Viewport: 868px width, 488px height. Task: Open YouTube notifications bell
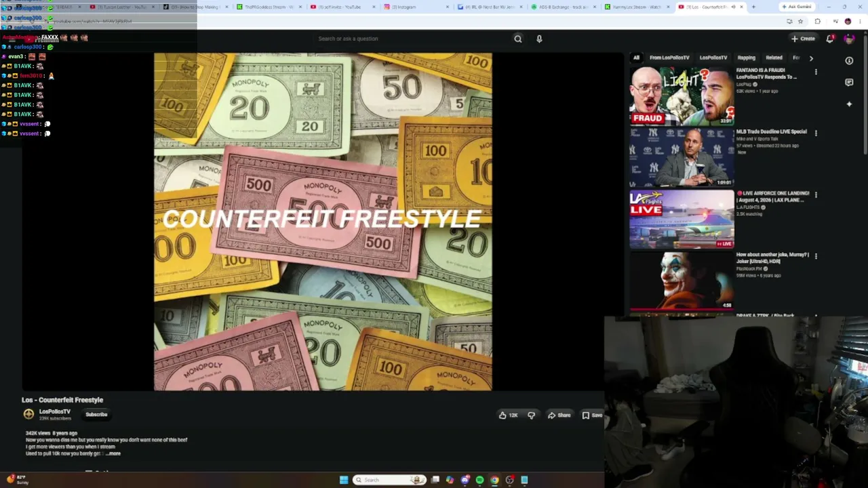830,39
